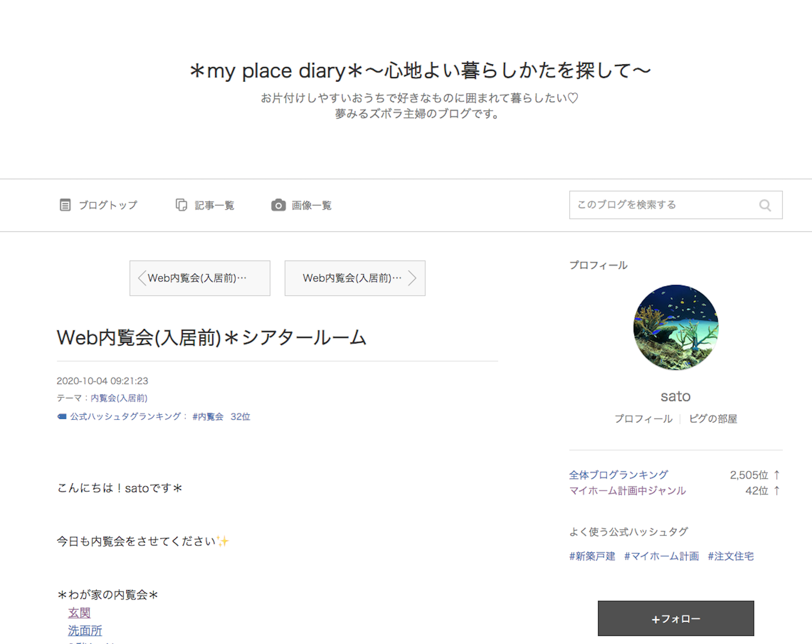Click the blog top document icon
The height and width of the screenshot is (644, 812).
pyautogui.click(x=65, y=205)
